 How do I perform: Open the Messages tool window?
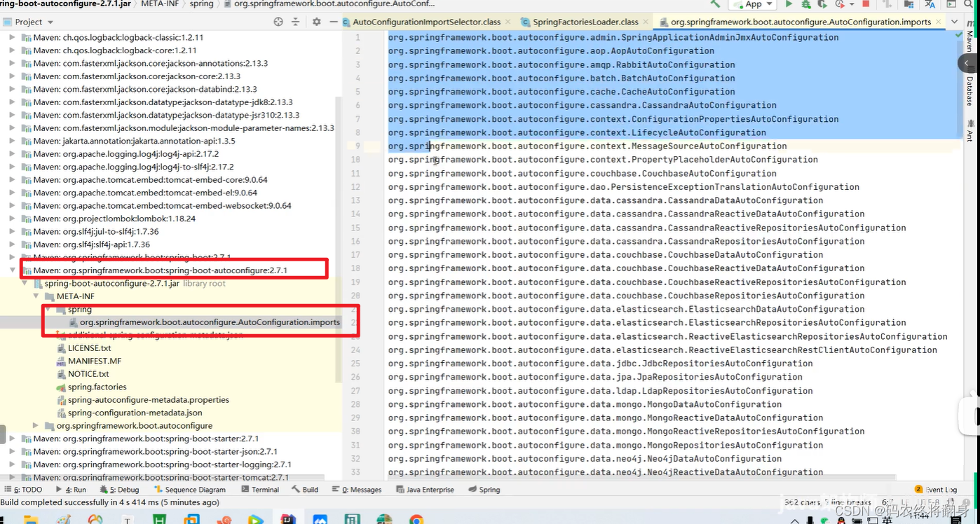[x=357, y=490]
